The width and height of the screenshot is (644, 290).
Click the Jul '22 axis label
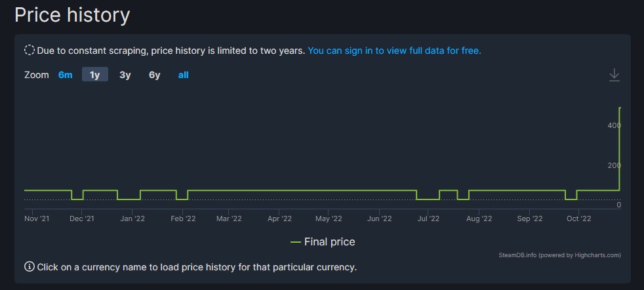pyautogui.click(x=428, y=218)
